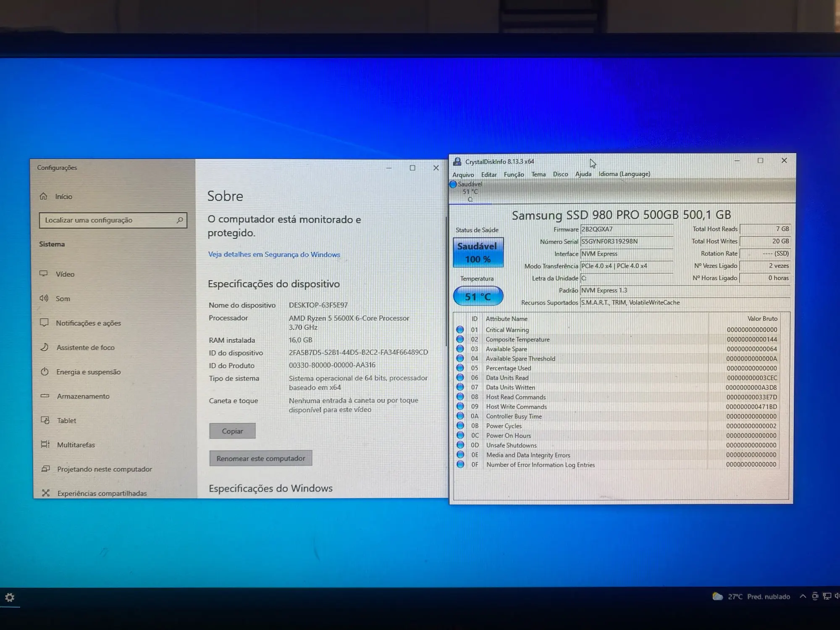The height and width of the screenshot is (630, 840).
Task: Click the settings gear in taskbar
Action: (x=10, y=597)
